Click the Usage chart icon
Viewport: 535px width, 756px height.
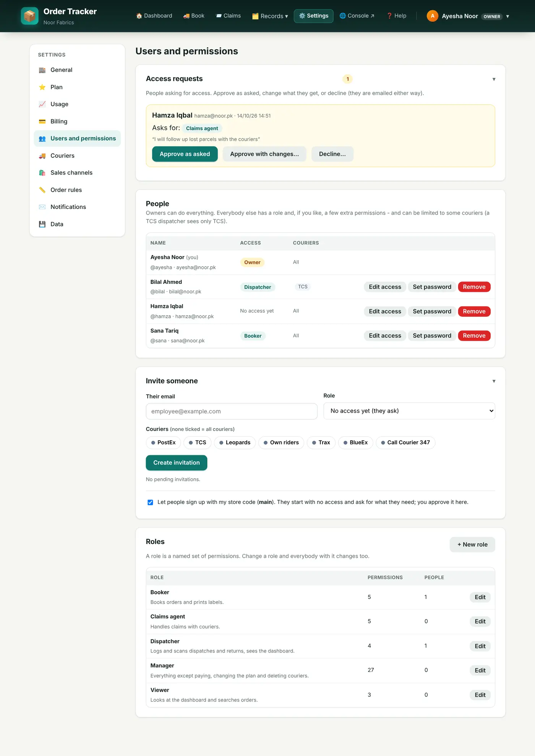click(x=42, y=104)
